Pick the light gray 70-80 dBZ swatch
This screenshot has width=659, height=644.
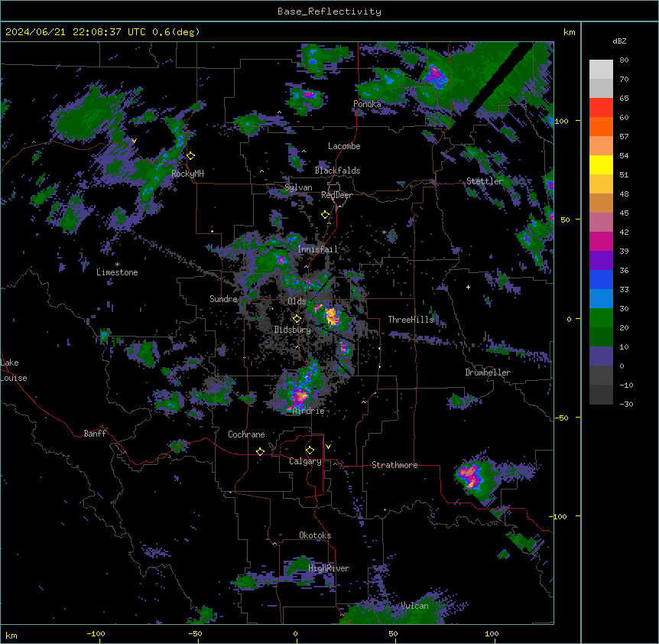coord(601,70)
